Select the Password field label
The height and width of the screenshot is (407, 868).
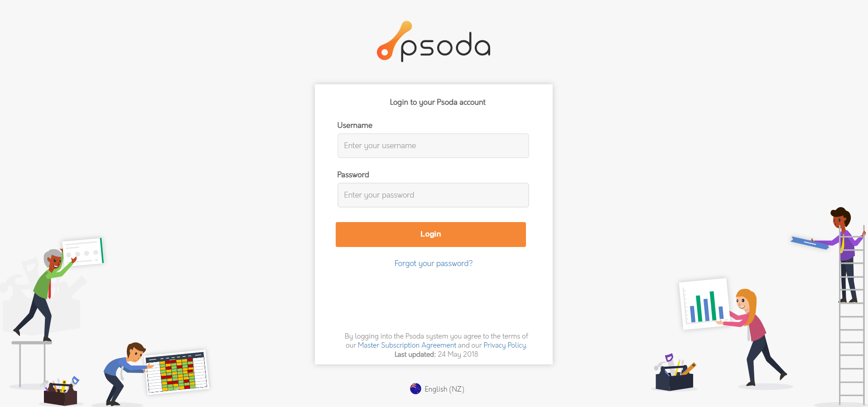(x=353, y=174)
